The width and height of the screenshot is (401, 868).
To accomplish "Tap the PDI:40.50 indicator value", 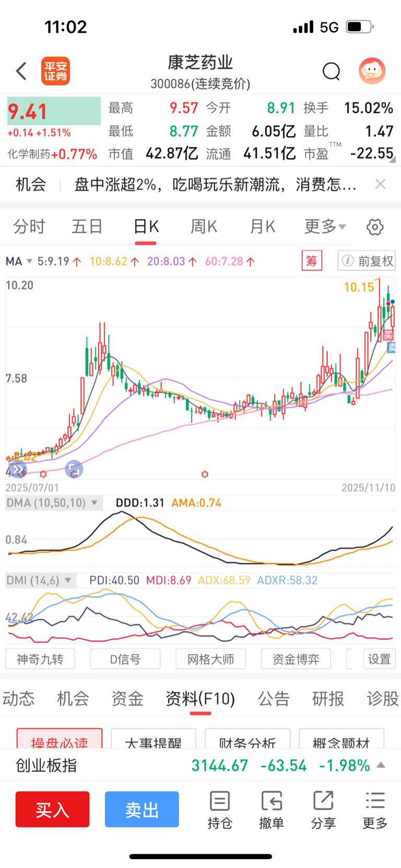I will [114, 580].
